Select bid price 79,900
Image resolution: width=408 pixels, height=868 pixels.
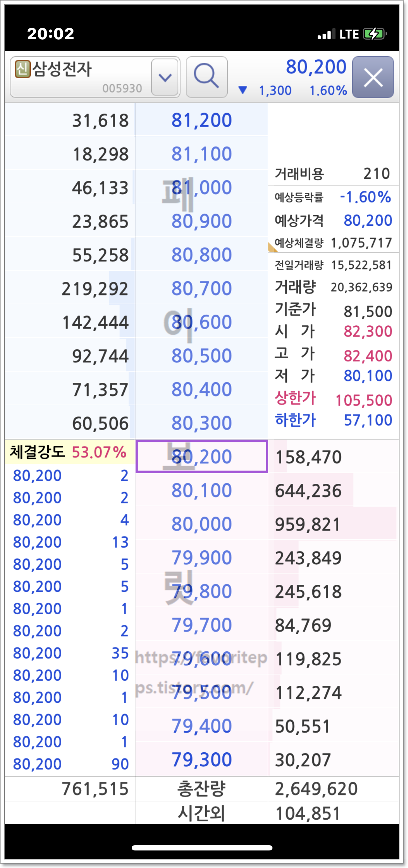[x=202, y=558]
